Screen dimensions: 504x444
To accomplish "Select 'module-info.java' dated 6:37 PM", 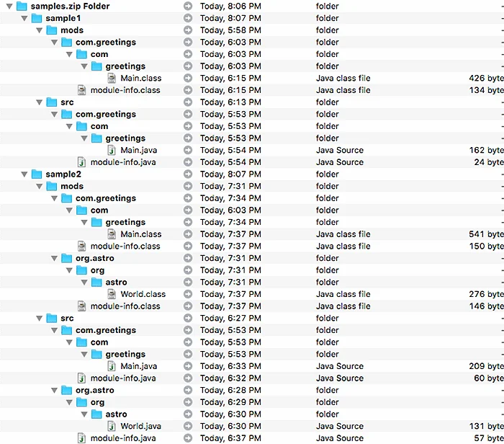I will point(123,438).
